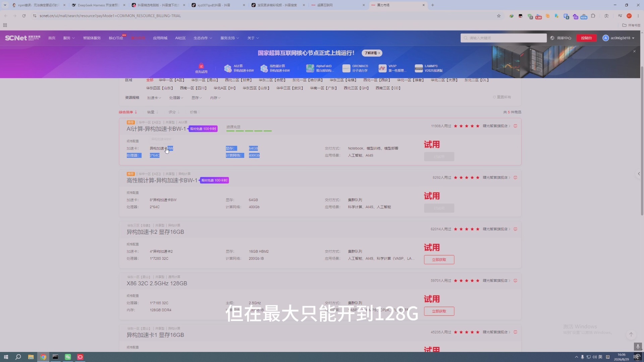Expand the 加速卡 filter dropdown
This screenshot has height=362, width=644.
[x=154, y=98]
